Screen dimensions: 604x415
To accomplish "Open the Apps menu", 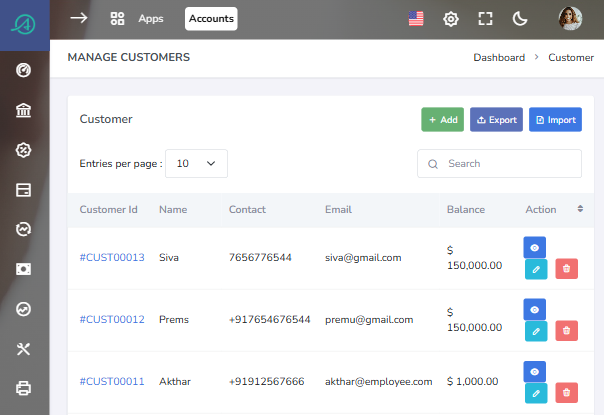I will point(138,19).
